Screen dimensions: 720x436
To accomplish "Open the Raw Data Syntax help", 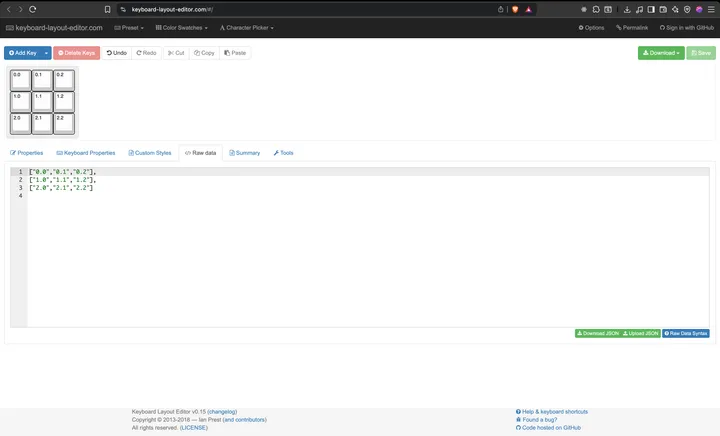I will click(x=686, y=333).
